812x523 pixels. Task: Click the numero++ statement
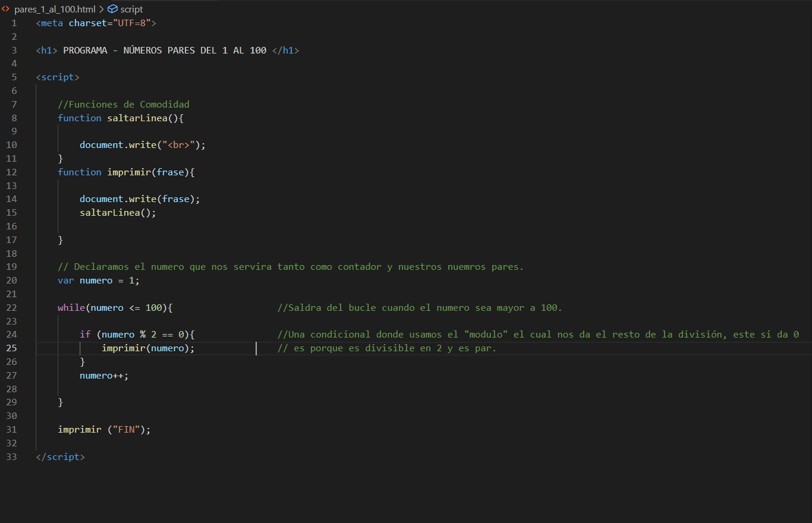click(x=104, y=376)
